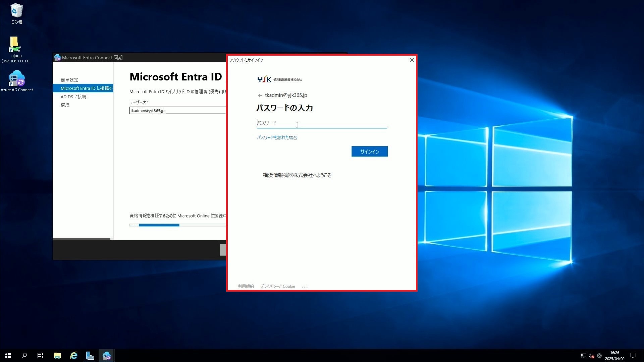Screen dimensions: 644x362
Task: Click the ユーザー名 field in Entra Connect window
Action: click(178, 111)
